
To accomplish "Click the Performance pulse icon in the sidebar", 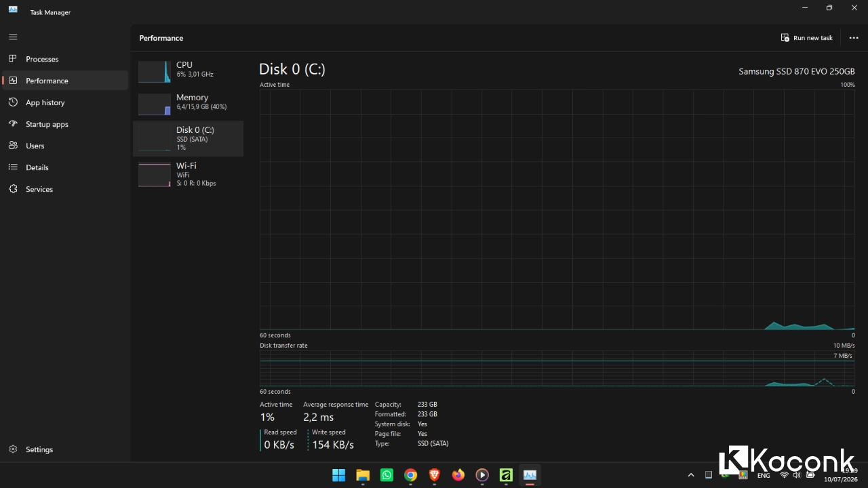I will tap(13, 81).
